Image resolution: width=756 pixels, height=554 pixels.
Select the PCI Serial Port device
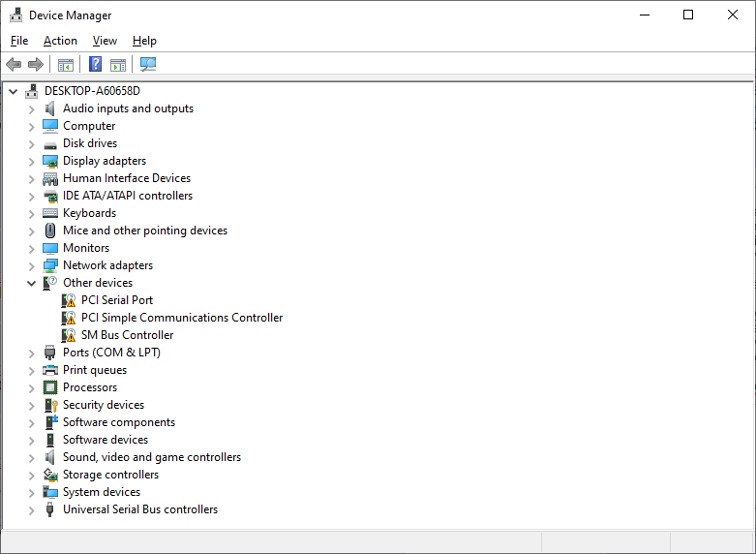[x=117, y=300]
